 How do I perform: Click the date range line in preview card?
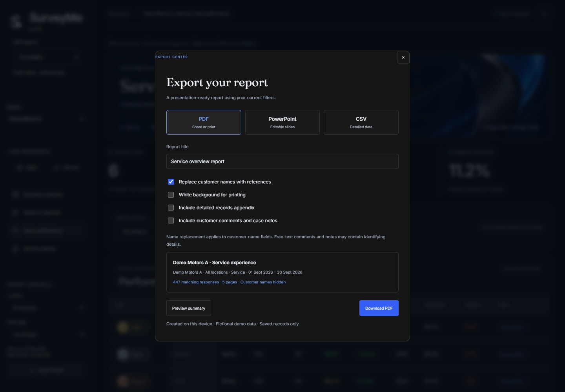[237, 272]
